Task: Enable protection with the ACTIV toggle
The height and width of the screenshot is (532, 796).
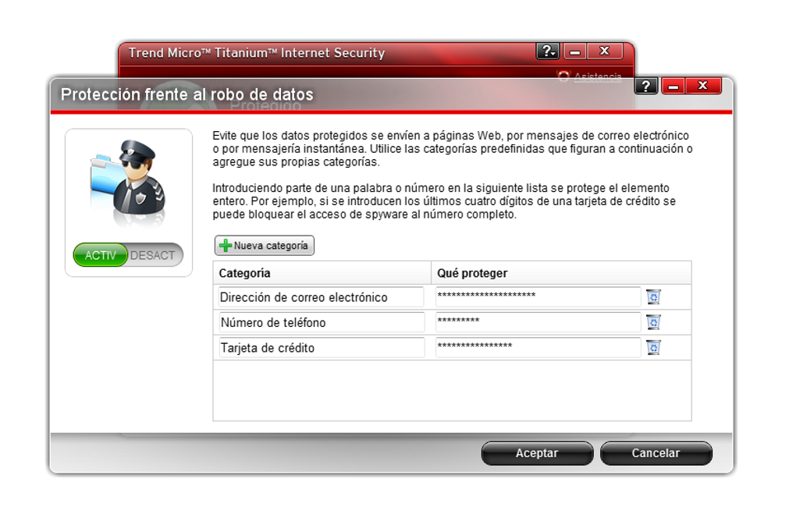Action: pos(101,254)
